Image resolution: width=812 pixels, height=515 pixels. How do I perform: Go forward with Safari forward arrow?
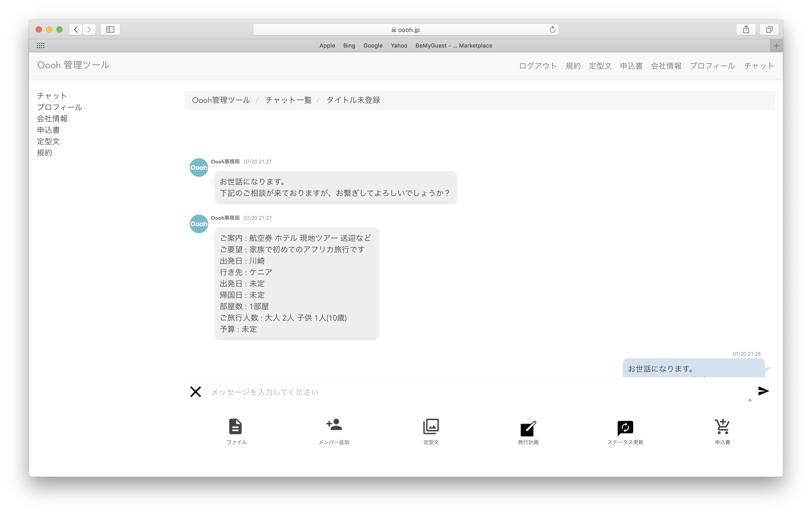[x=89, y=29]
